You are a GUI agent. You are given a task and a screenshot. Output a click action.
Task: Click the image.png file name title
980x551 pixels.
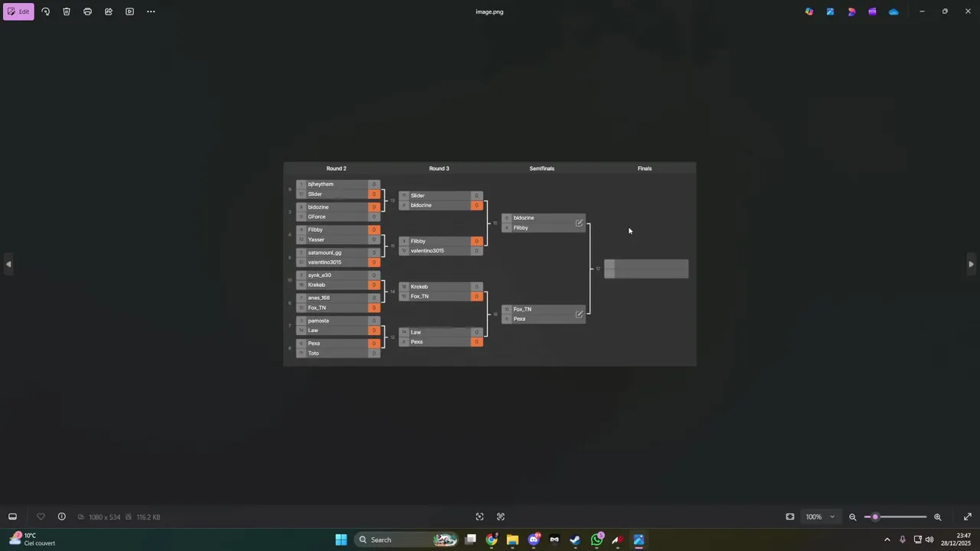(x=489, y=11)
